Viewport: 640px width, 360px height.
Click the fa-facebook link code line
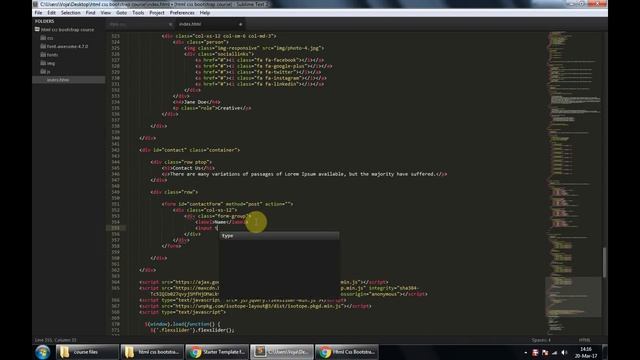260,60
